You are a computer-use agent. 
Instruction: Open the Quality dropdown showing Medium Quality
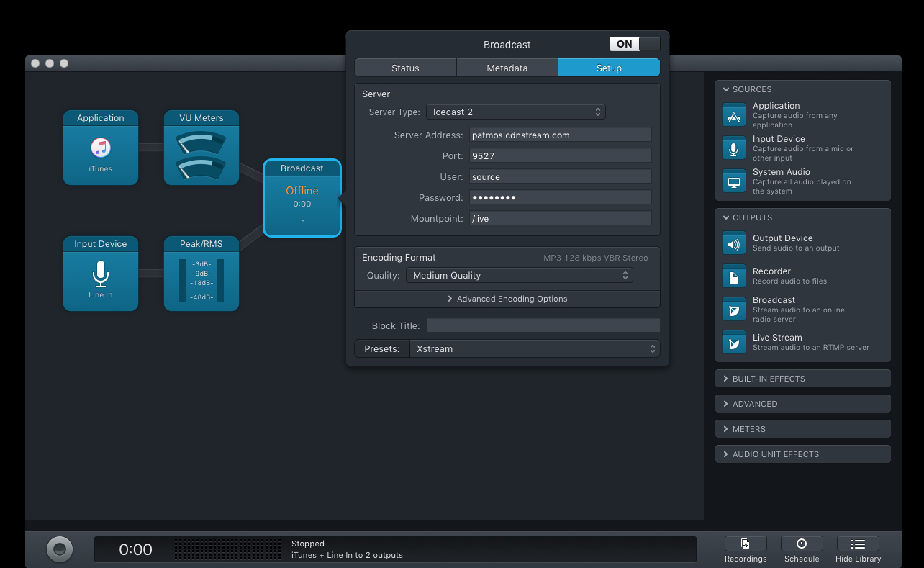(520, 275)
